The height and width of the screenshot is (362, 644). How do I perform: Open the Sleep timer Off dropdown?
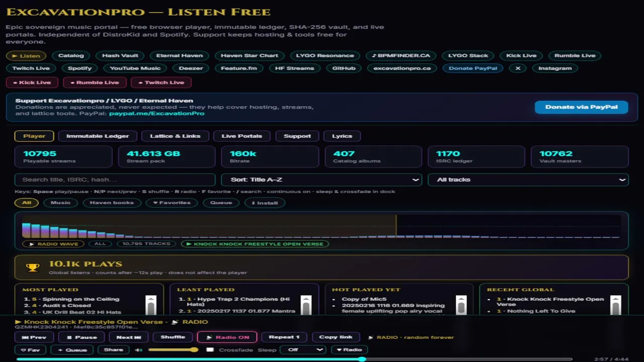303,350
